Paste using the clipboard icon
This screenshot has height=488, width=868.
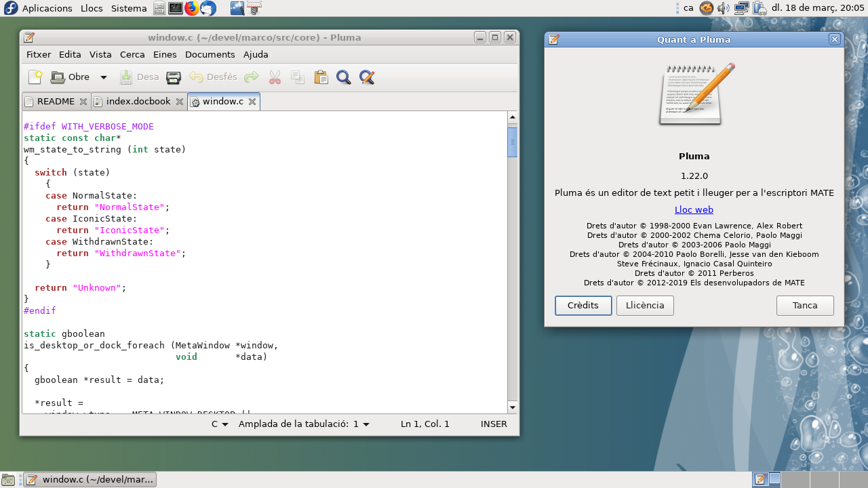[321, 77]
